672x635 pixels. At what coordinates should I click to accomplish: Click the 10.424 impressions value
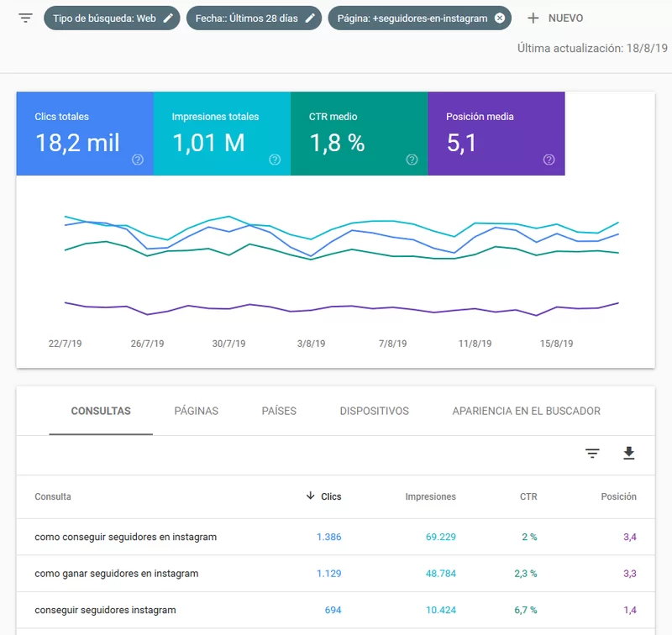point(440,610)
